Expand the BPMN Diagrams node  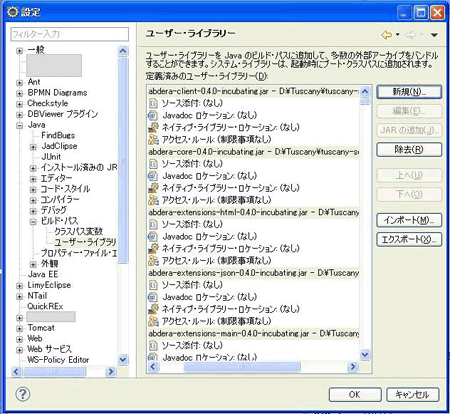[20, 93]
